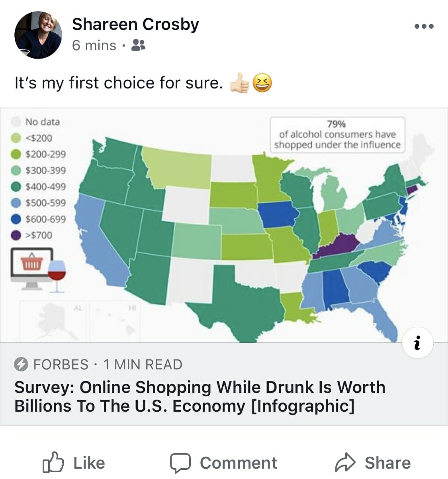Click the Forbes instant article lightning icon

pyautogui.click(x=21, y=364)
